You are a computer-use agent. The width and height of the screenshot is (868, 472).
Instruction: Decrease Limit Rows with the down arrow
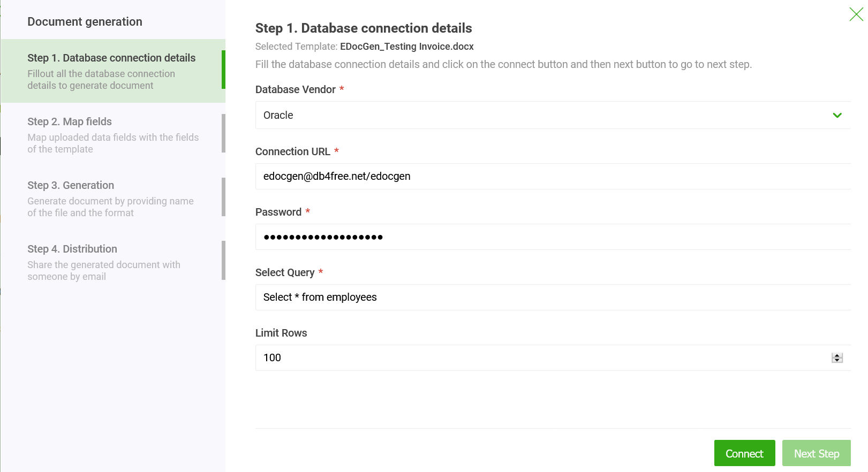pos(837,360)
